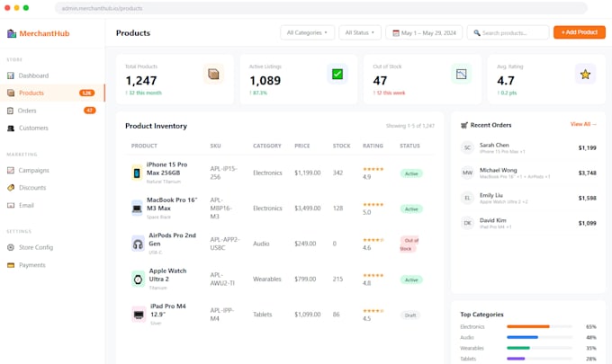Click the Avg. Rating star icon

(x=585, y=74)
